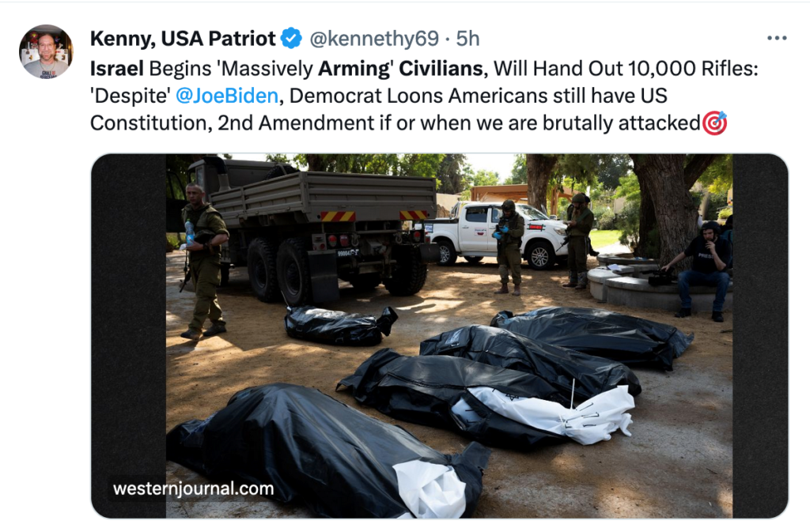This screenshot has height=532, width=810.
Task: Open the westernjournal.com domain label
Action: coord(193,489)
